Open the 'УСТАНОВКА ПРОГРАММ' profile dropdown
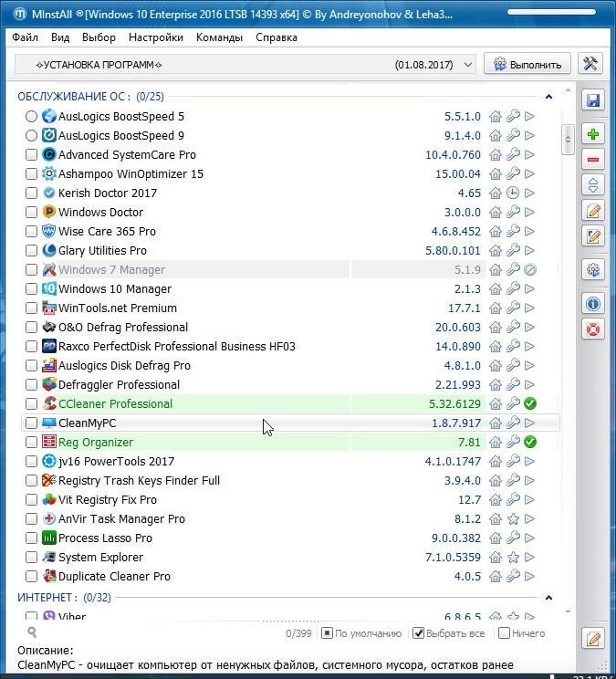Screen dimensions: 616x679 click(245, 65)
